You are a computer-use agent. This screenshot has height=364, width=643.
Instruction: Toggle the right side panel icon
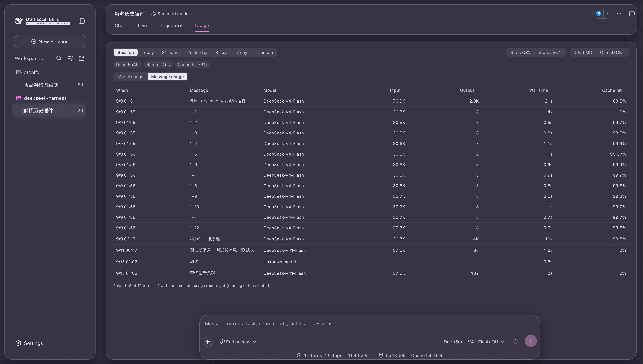click(632, 14)
